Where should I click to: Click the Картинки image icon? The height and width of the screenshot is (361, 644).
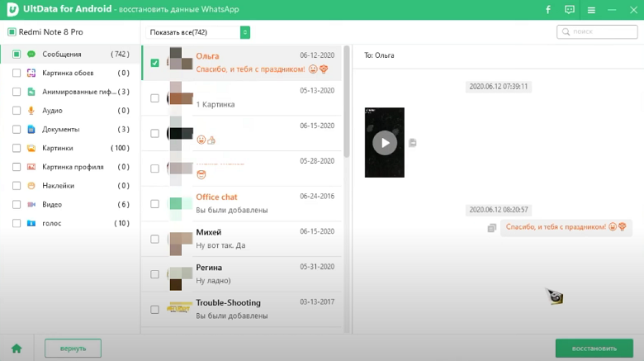[x=31, y=148]
